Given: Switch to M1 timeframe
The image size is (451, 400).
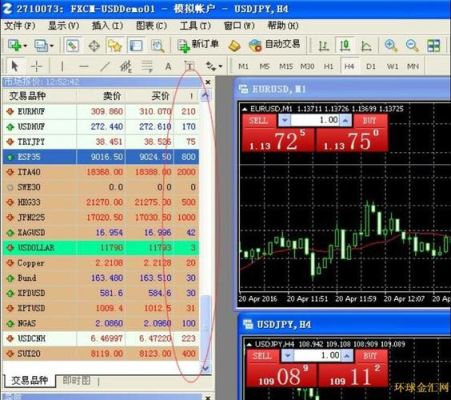Looking at the screenshot, I should [243, 66].
